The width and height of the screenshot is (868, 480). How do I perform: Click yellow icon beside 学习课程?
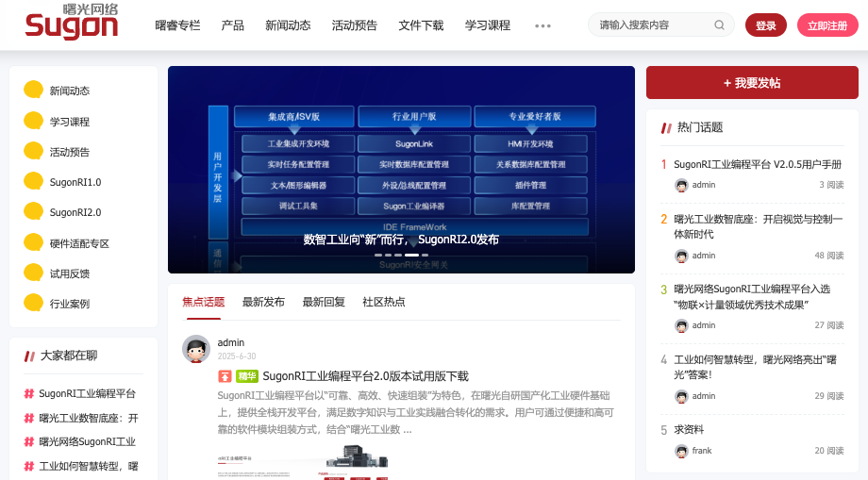[x=33, y=121]
